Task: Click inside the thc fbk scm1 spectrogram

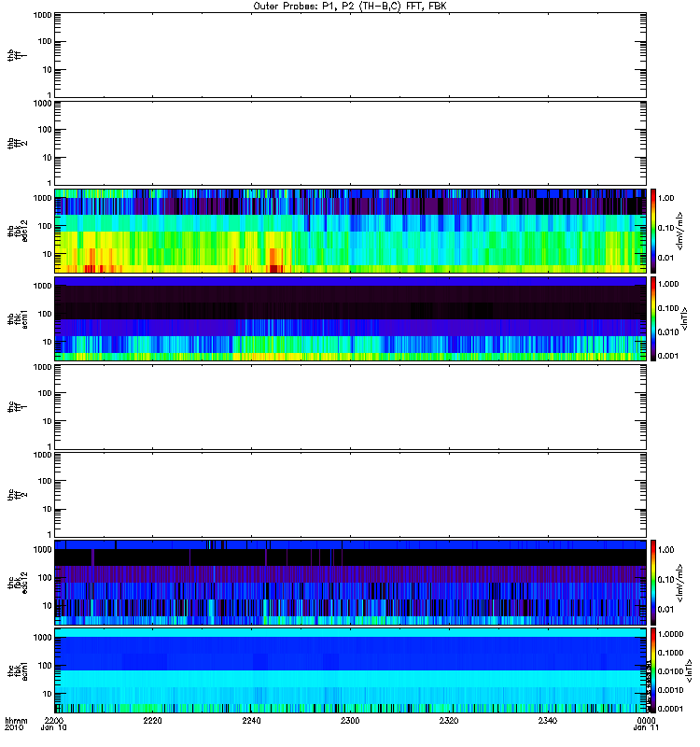Action: [351, 670]
